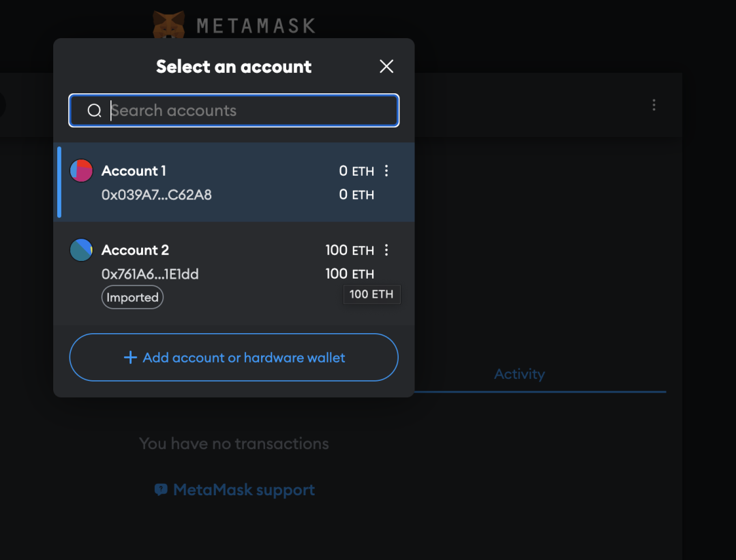The height and width of the screenshot is (560, 736).
Task: Open MetaMask support link
Action: [244, 490]
